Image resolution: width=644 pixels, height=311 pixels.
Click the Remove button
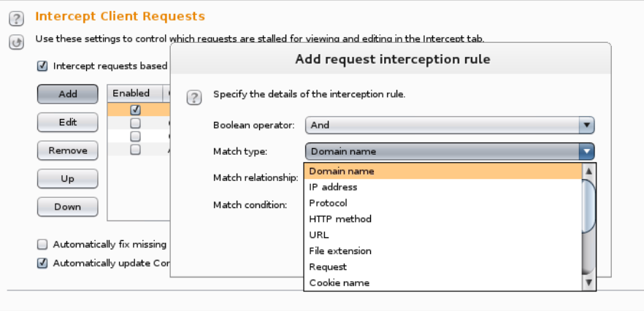68,150
